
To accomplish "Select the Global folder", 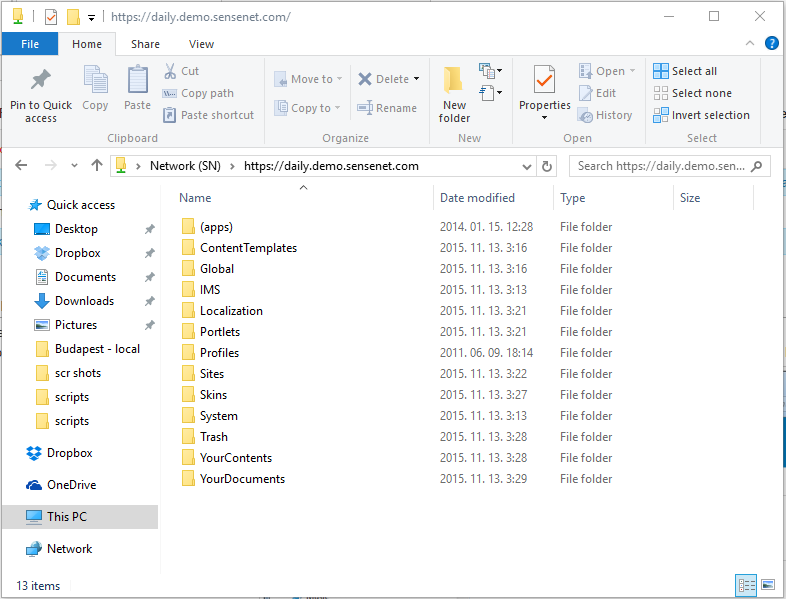I will 217,269.
